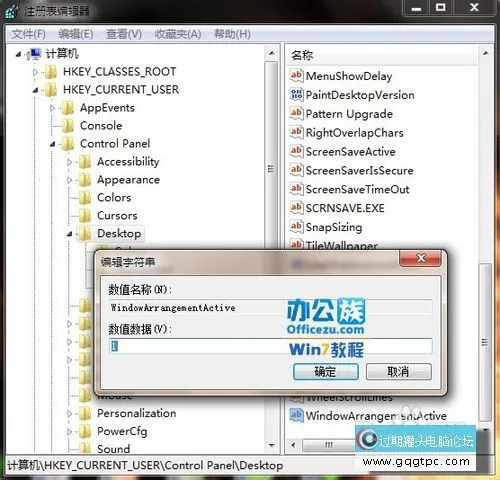Click the tree pane scroll-down arrow
The image size is (500, 480).
pos(272,445)
